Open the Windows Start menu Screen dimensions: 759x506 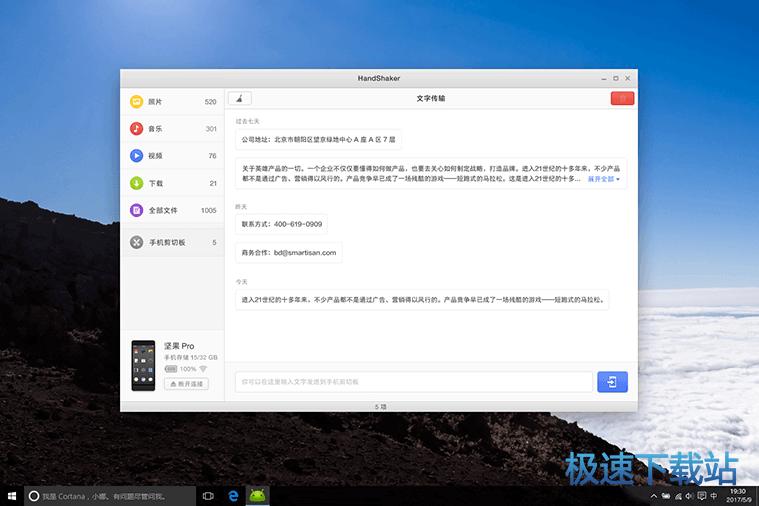pos(12,495)
